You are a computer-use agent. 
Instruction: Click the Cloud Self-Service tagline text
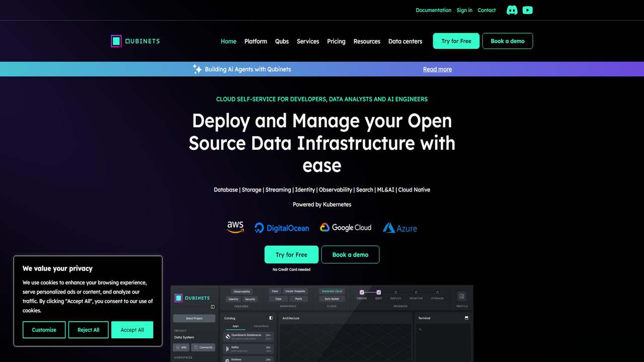[322, 99]
